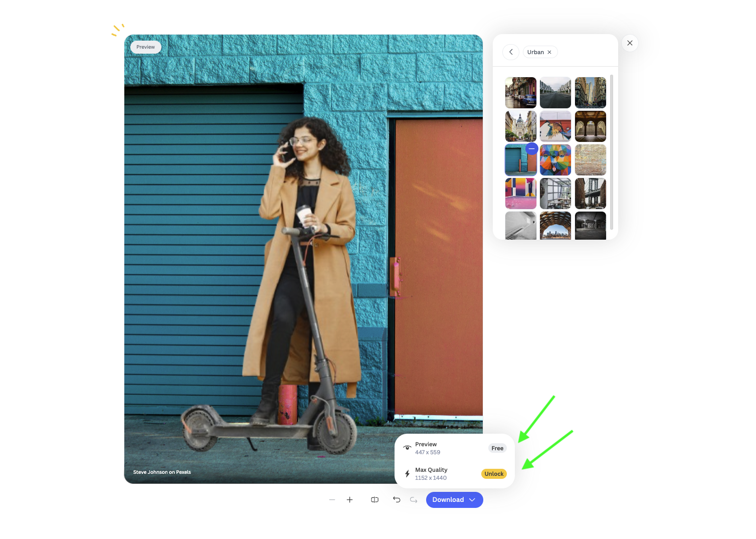Select the pink and purple wall background
The height and width of the screenshot is (539, 756).
pyautogui.click(x=521, y=194)
